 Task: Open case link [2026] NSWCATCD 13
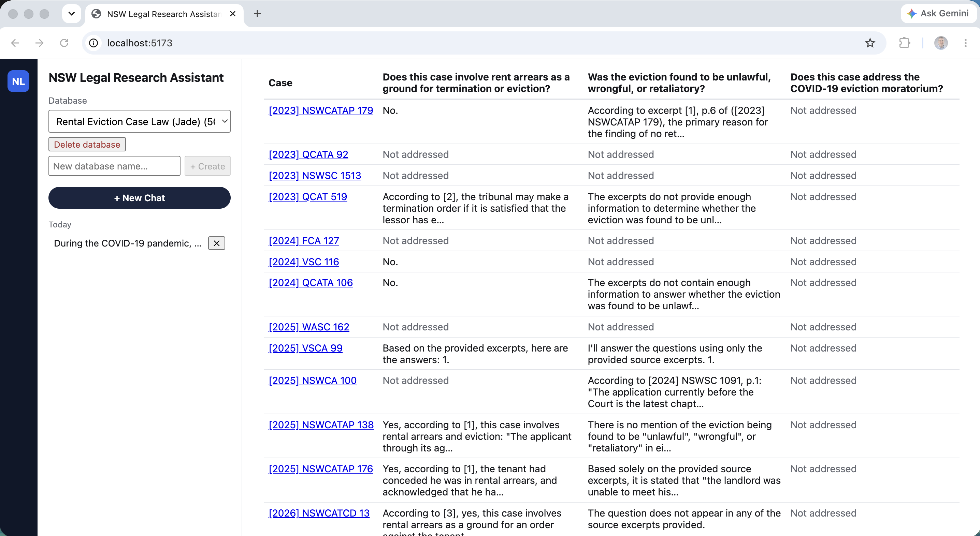[x=319, y=513]
